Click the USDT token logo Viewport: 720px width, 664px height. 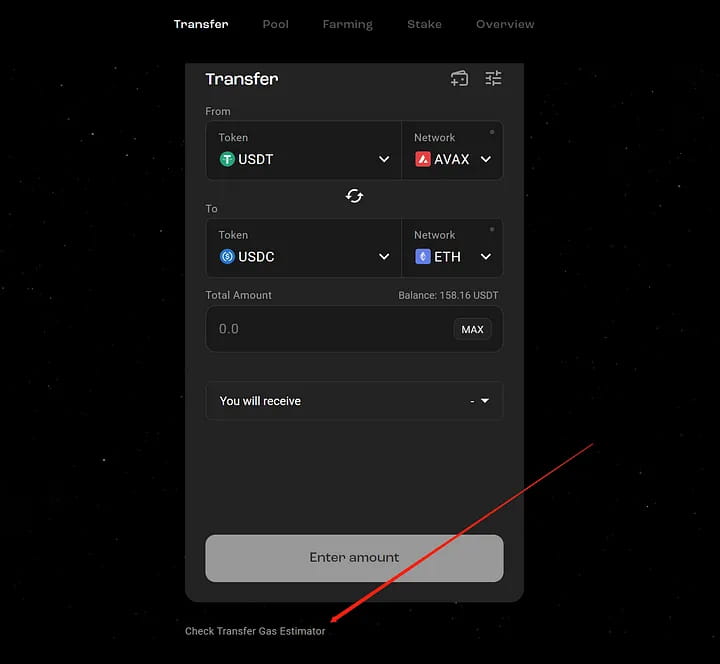tap(227, 159)
